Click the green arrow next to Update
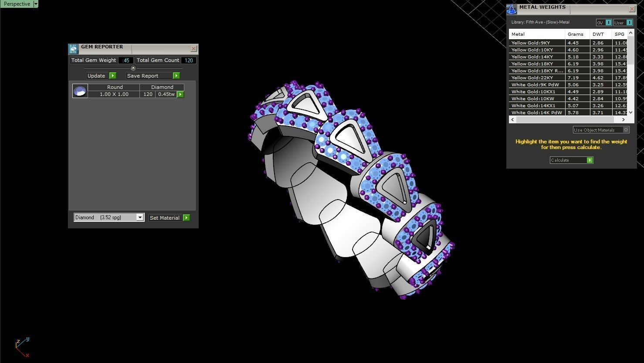 coord(112,76)
